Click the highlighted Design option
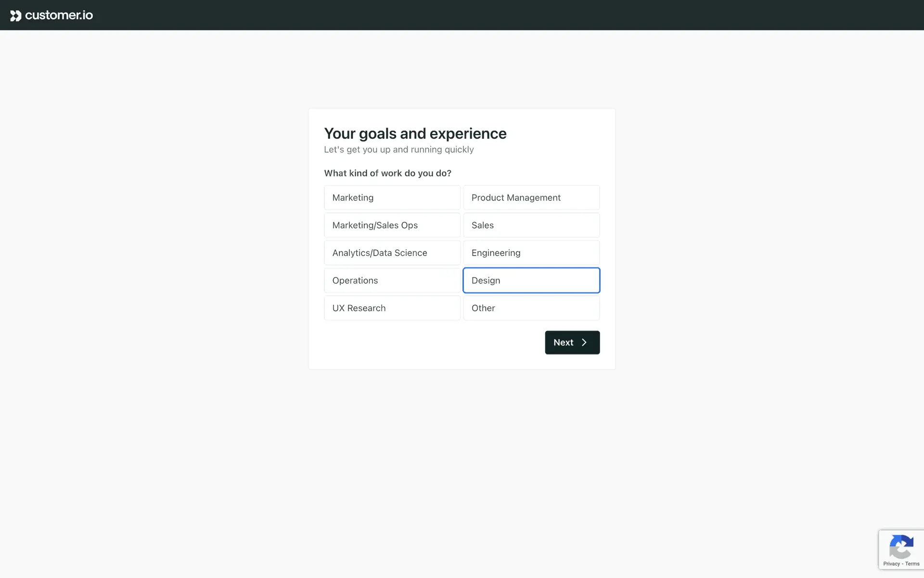 coord(531,280)
